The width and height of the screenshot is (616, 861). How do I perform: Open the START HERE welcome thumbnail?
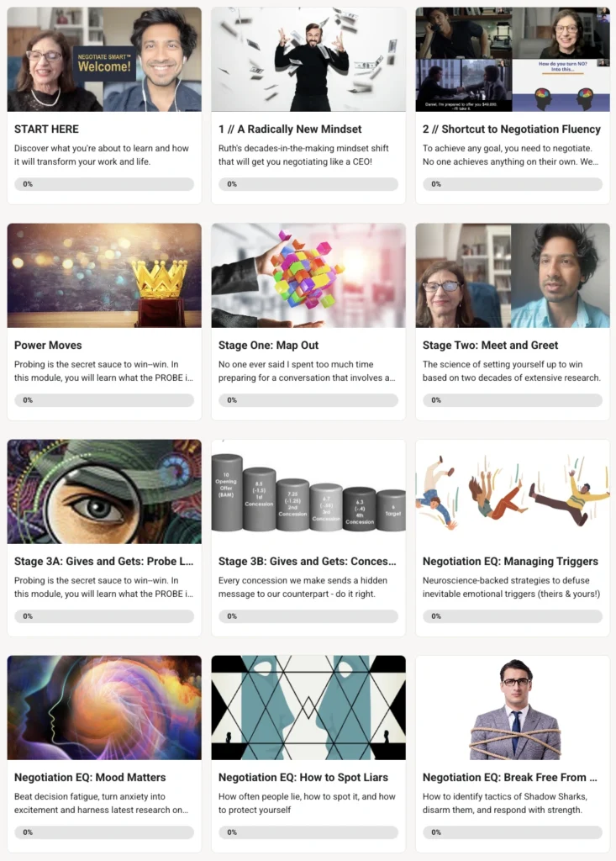pos(104,60)
